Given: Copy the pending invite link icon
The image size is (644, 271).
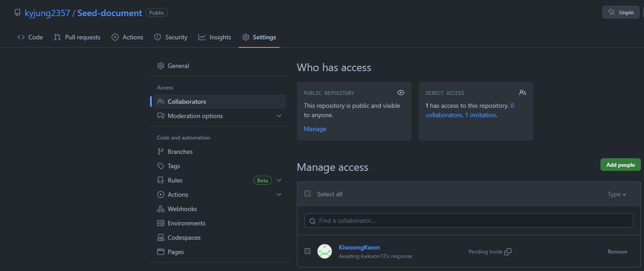Looking at the screenshot, I should 508,252.
